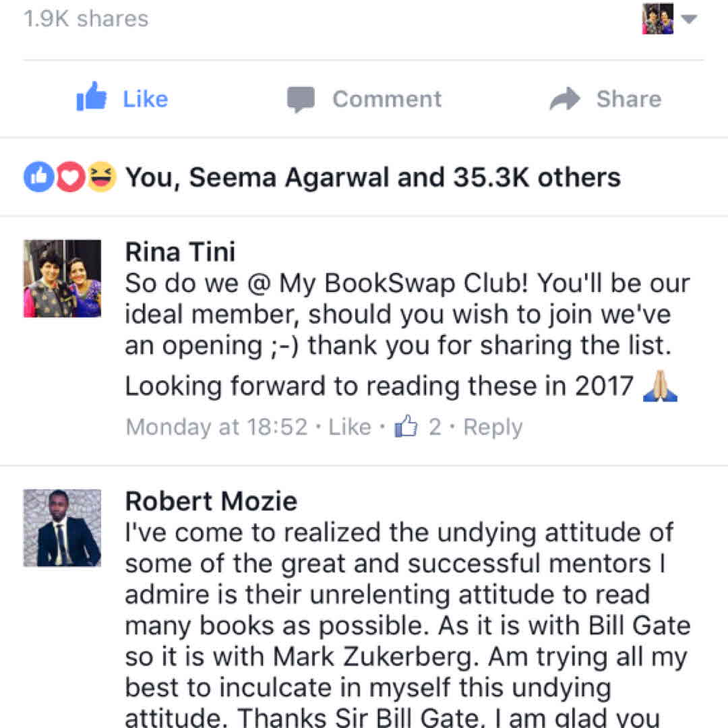Like Rina Tini's comment

click(x=350, y=427)
